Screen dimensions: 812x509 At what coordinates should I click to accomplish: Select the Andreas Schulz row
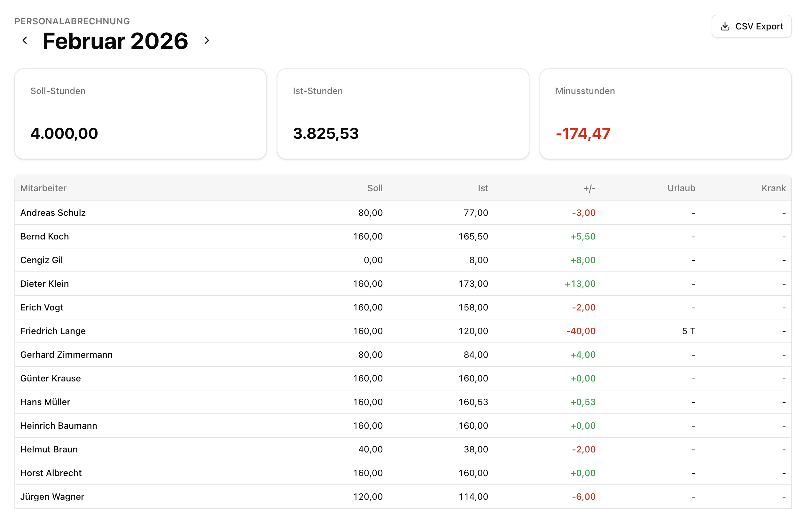(53, 213)
